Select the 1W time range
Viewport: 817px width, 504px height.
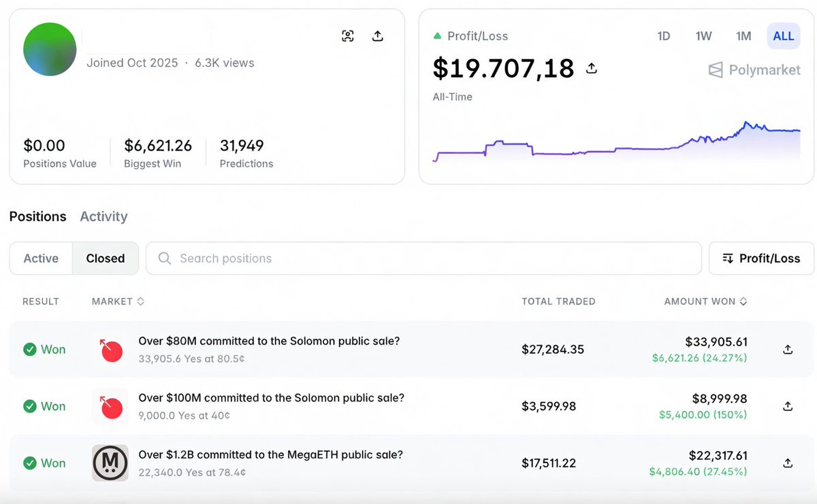click(703, 36)
